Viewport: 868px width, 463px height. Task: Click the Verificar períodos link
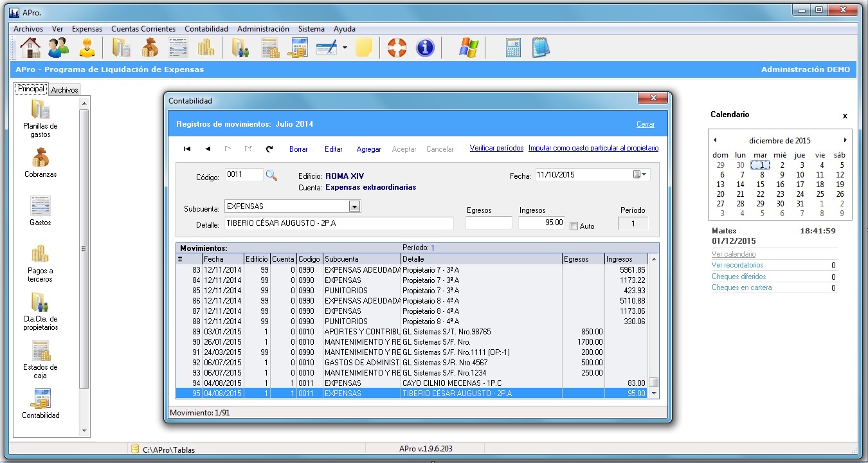tap(496, 148)
